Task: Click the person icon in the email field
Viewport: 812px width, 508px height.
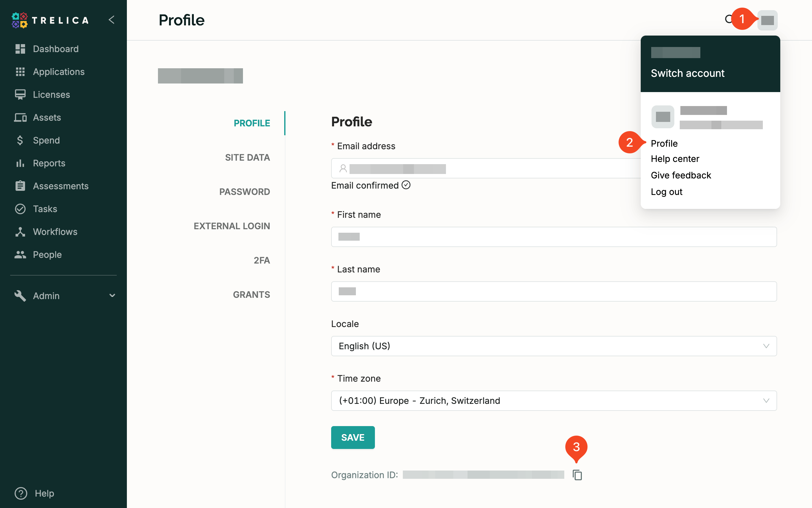Action: click(x=343, y=168)
